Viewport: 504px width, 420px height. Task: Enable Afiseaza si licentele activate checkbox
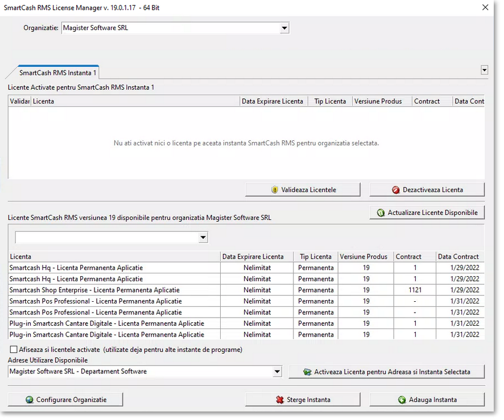tap(14, 350)
